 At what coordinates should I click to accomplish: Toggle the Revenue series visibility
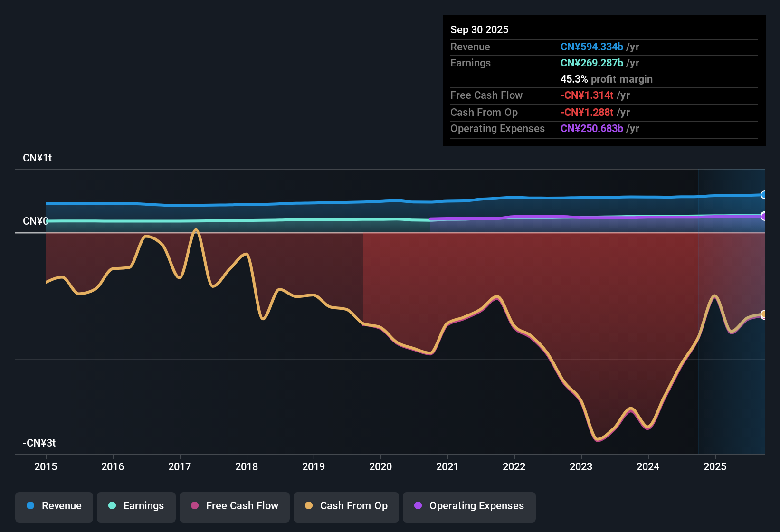(54, 506)
